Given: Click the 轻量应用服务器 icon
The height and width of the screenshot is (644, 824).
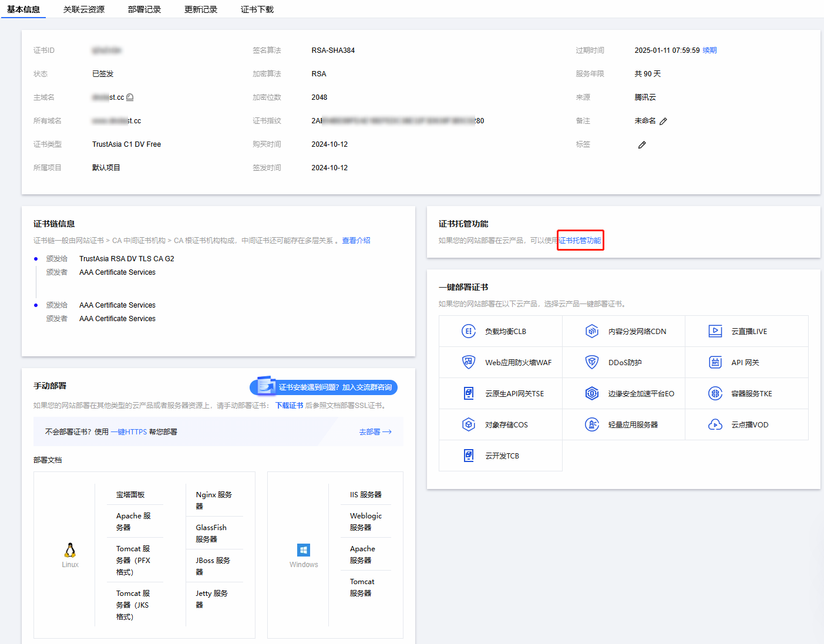Looking at the screenshot, I should click(x=592, y=424).
